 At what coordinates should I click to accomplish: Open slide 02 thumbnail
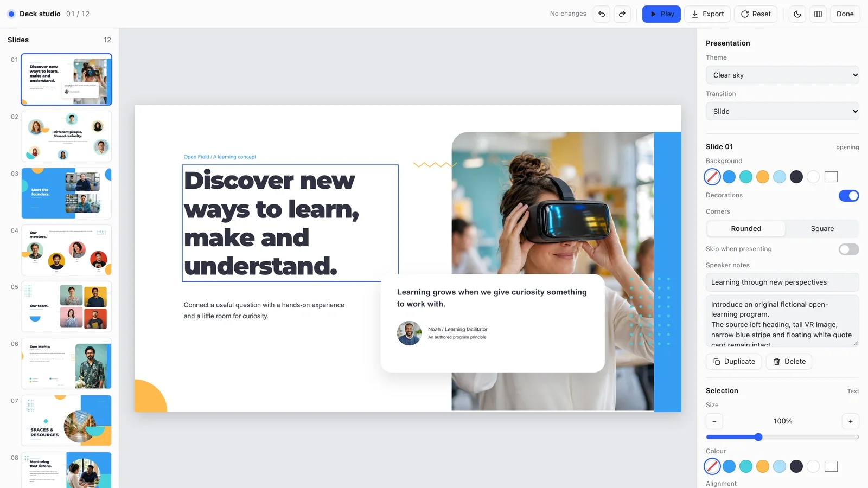[67, 137]
